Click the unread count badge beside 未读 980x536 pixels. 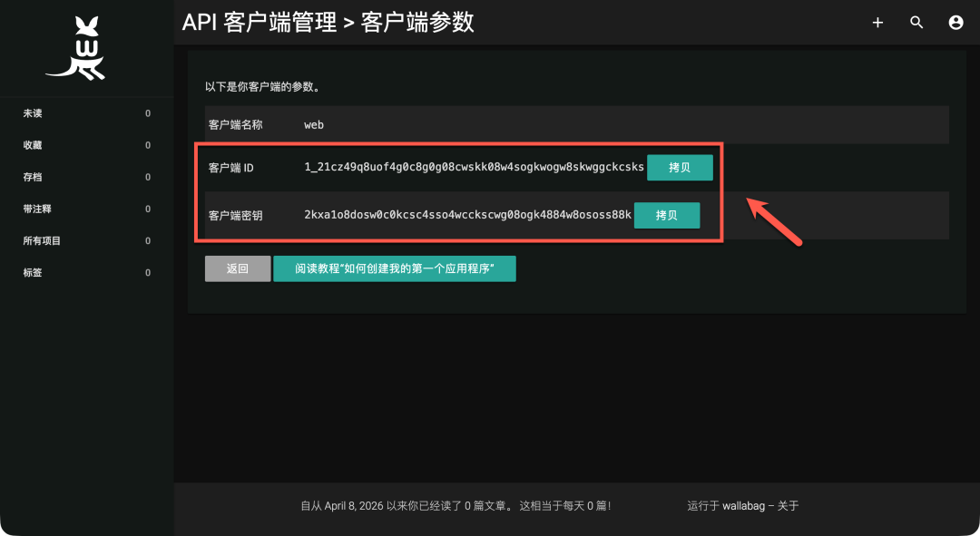coord(148,113)
